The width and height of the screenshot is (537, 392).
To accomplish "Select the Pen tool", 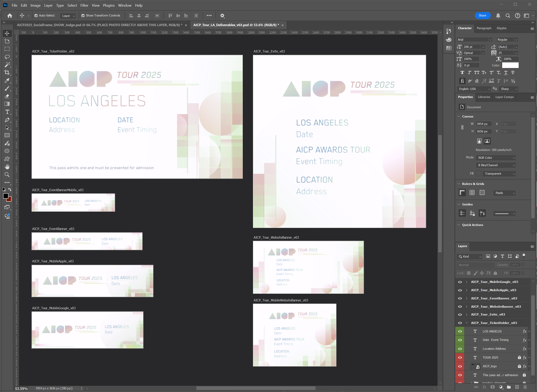I will pyautogui.click(x=7, y=120).
